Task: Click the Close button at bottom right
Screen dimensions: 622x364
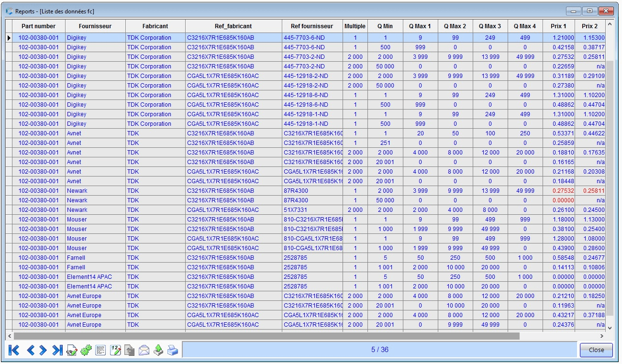Action: click(596, 350)
